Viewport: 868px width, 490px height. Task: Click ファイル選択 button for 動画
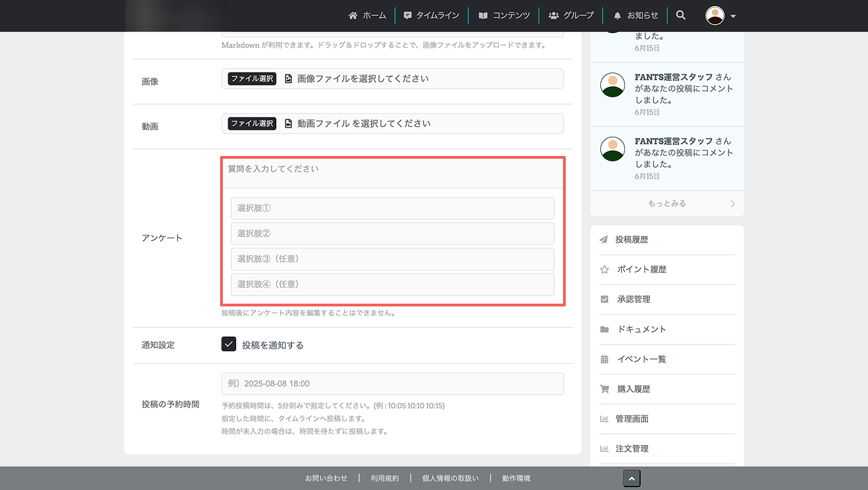[x=252, y=124]
